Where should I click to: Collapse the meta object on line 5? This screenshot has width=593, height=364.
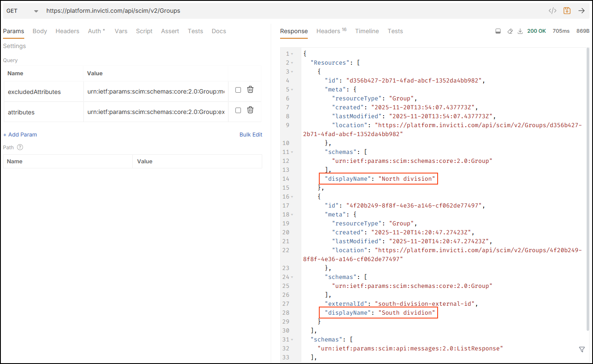292,90
